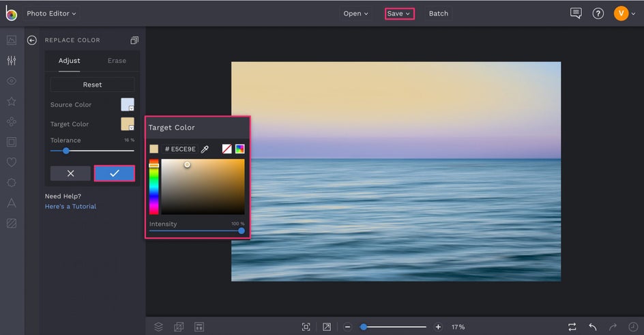Screen dimensions: 644x335
Task: Click the hex color code field
Action: click(x=181, y=149)
